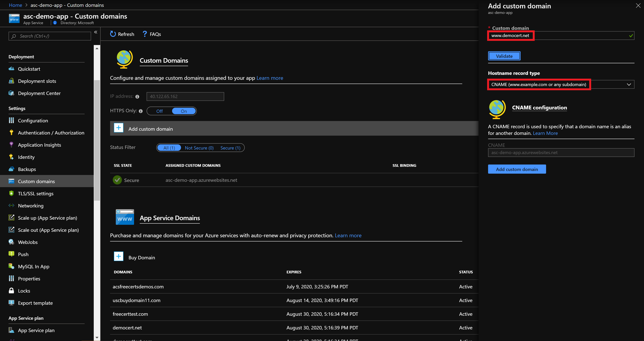This screenshot has width=644, height=341.
Task: Click the Properties bars icon
Action: (x=11, y=278)
